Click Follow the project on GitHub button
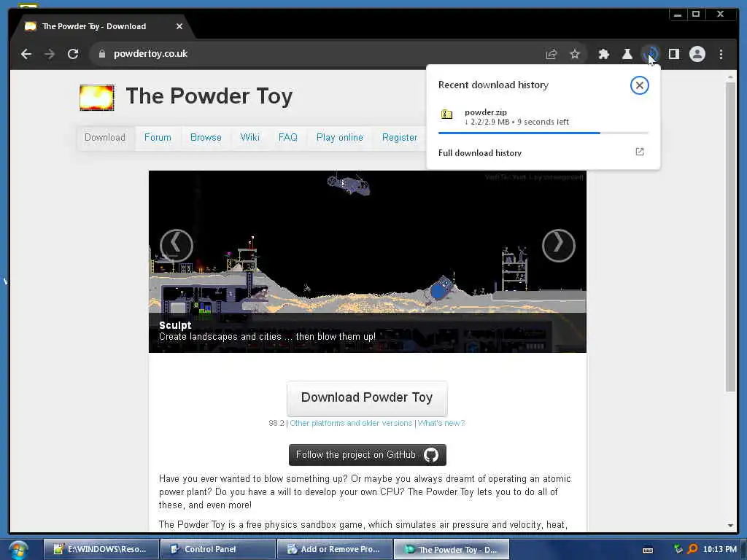The width and height of the screenshot is (747, 560). pyautogui.click(x=368, y=455)
